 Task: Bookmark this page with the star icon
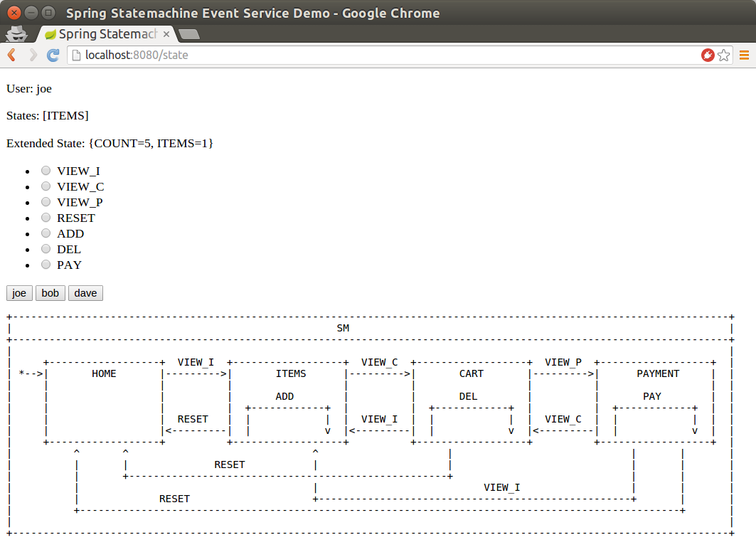point(724,55)
